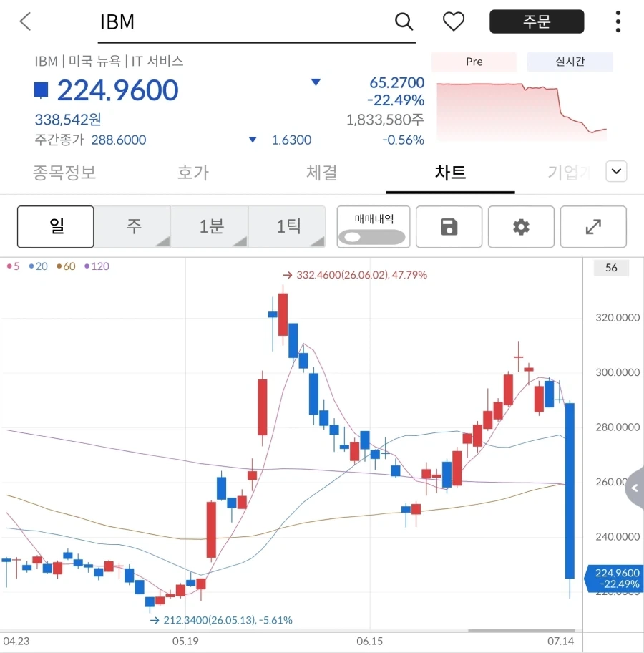This screenshot has width=644, height=653.
Task: Toggle the 매매내역 switch
Action: click(372, 238)
